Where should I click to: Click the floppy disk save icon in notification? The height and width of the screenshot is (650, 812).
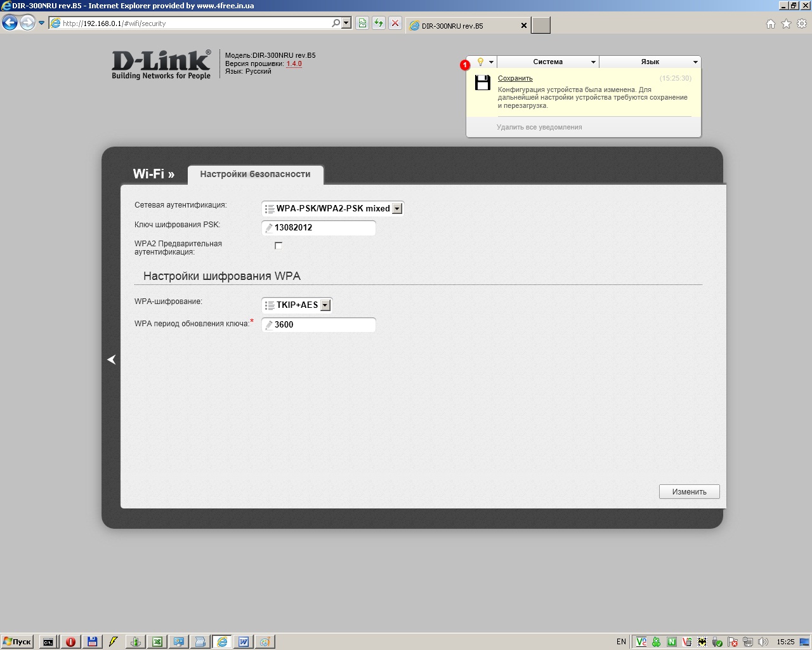tap(483, 83)
